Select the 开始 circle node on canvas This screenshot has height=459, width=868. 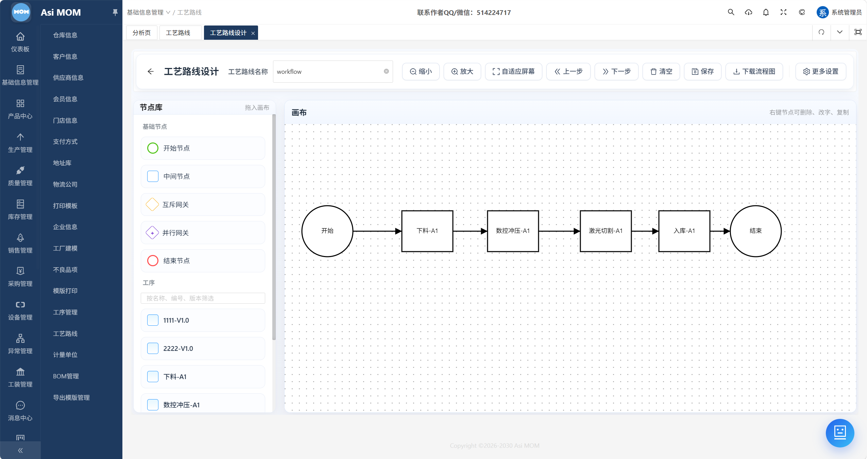point(327,231)
